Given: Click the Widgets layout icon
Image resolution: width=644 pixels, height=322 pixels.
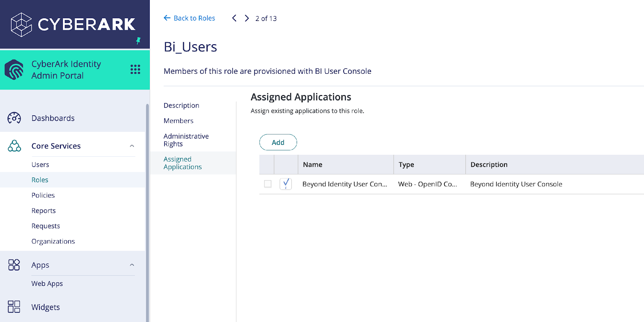Looking at the screenshot, I should [x=14, y=307].
